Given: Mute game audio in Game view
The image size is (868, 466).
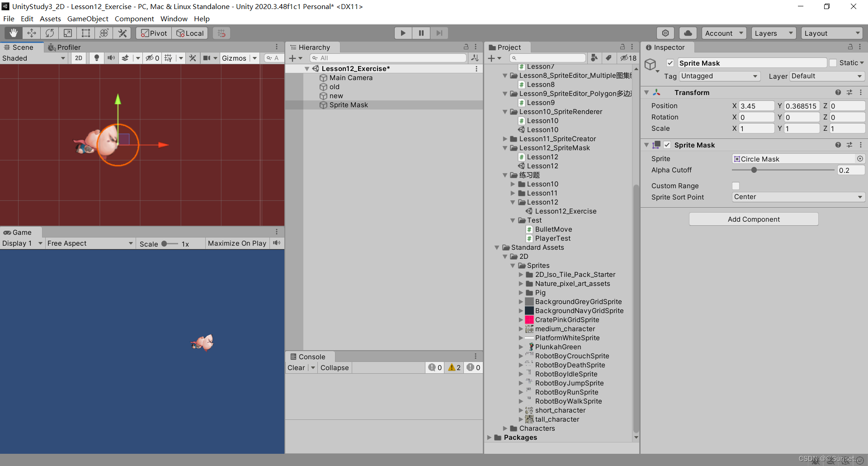Looking at the screenshot, I should point(277,243).
